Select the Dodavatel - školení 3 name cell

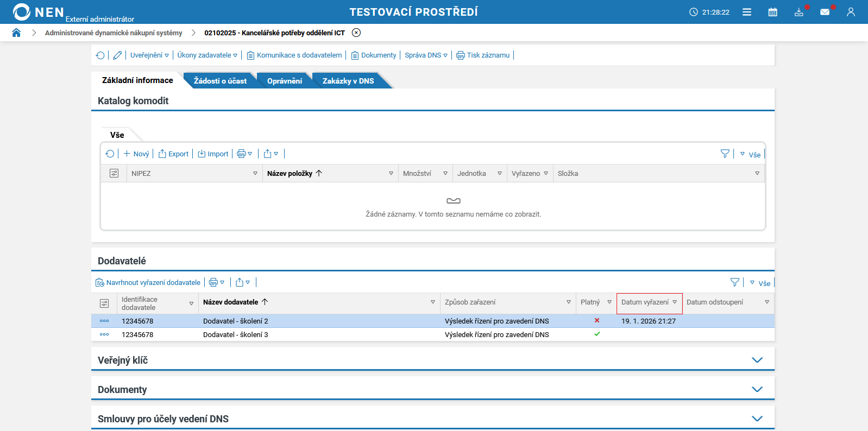[x=319, y=334]
